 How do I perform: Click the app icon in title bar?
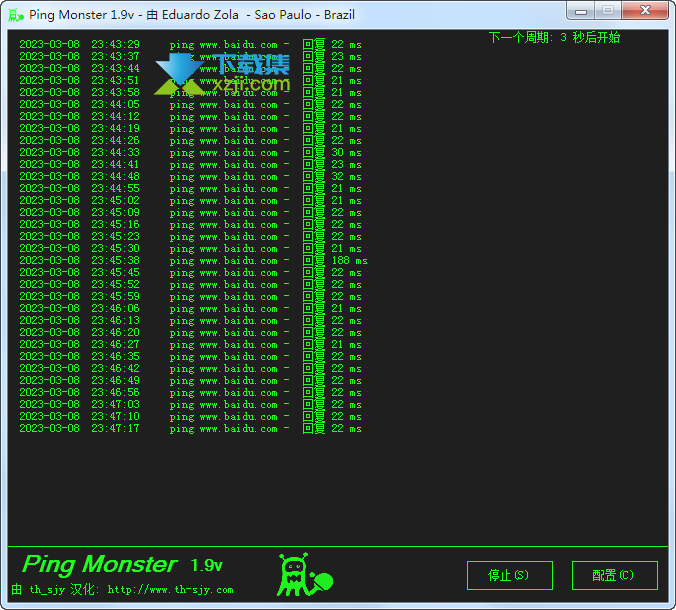(16, 15)
